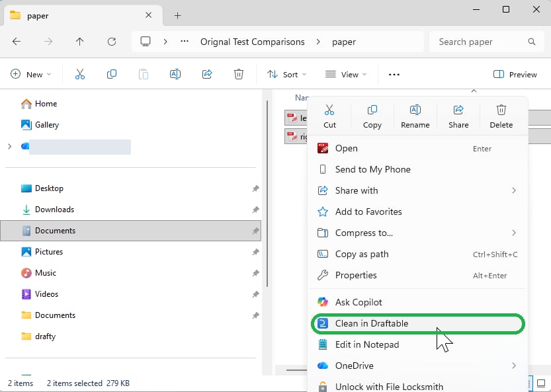Viewport: 551px width, 392px height.
Task: Choose Send to My Phone
Action: coord(418,169)
